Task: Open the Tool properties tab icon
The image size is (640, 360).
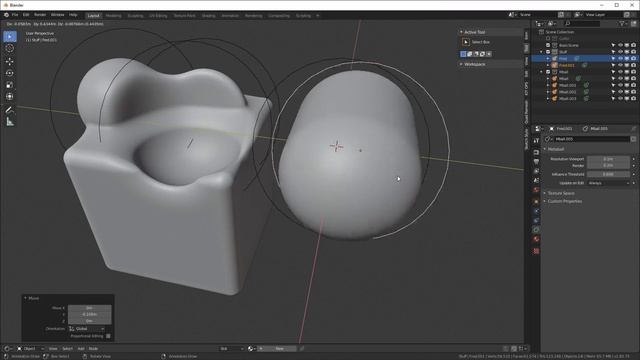Action: 536,140
